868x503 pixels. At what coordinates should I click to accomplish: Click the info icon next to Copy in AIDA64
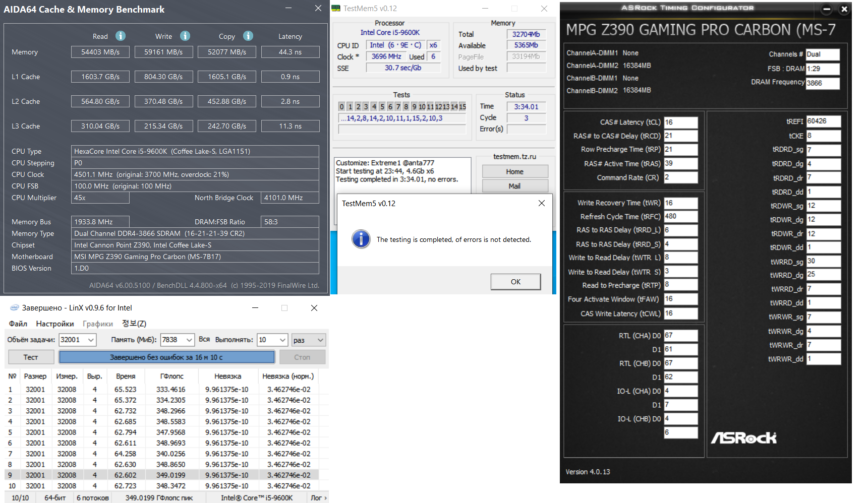tap(248, 36)
